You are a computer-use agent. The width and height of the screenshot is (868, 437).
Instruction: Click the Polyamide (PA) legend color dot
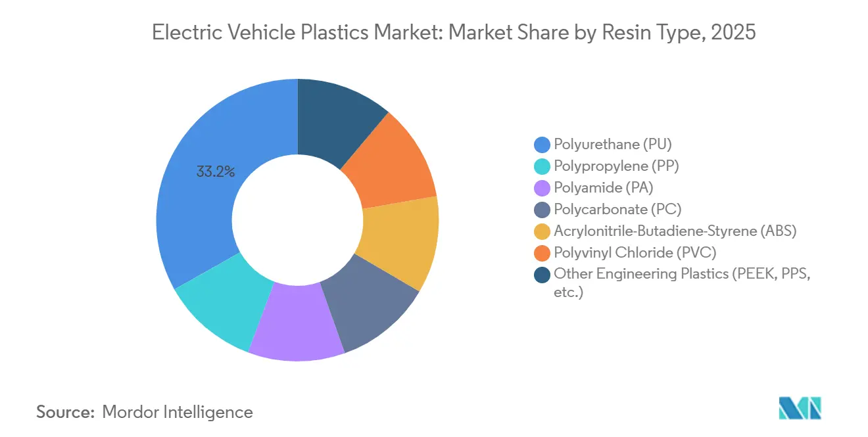pyautogui.click(x=542, y=187)
